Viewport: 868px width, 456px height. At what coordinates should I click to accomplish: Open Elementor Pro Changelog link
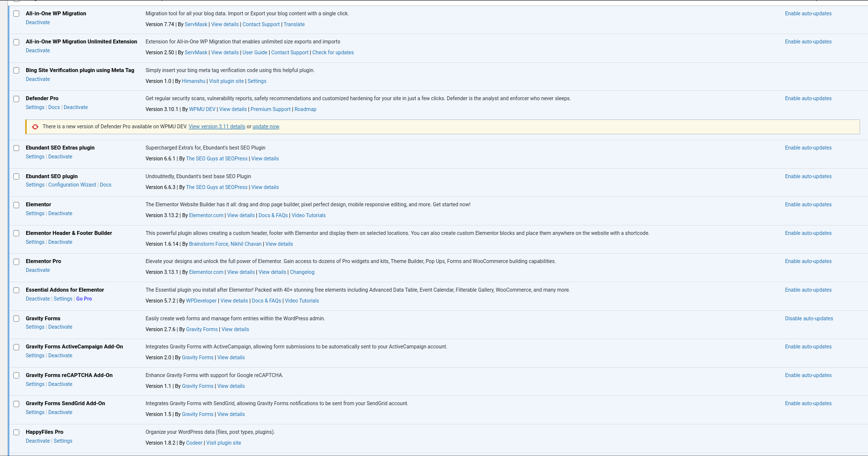click(x=302, y=272)
